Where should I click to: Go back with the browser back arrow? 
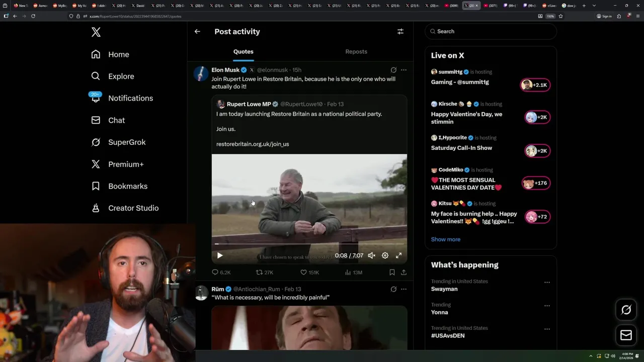point(15,16)
